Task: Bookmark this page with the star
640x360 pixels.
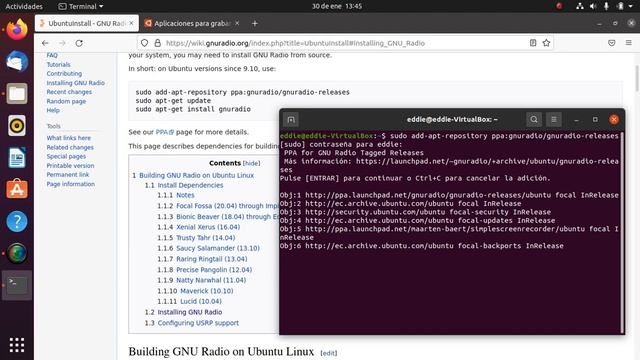Action: (x=546, y=43)
